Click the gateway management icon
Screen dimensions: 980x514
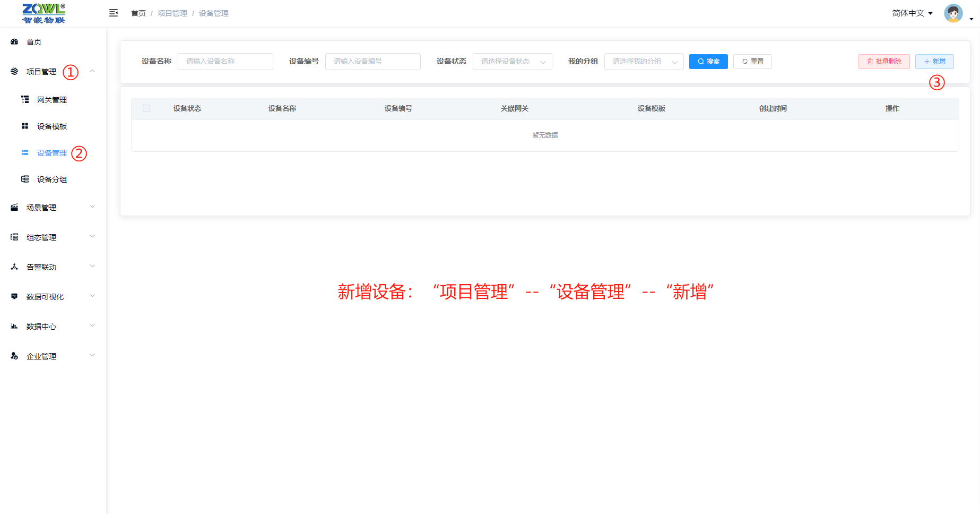25,99
